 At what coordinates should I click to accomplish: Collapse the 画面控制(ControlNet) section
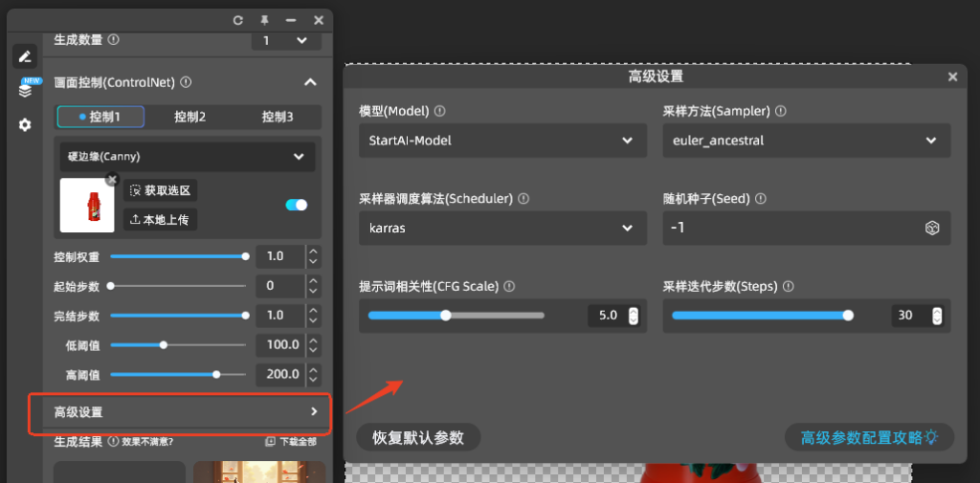(x=310, y=82)
